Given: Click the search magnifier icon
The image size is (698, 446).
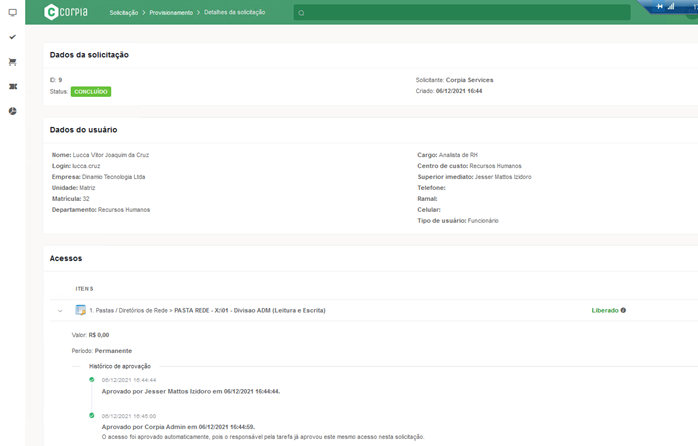Looking at the screenshot, I should [301, 13].
